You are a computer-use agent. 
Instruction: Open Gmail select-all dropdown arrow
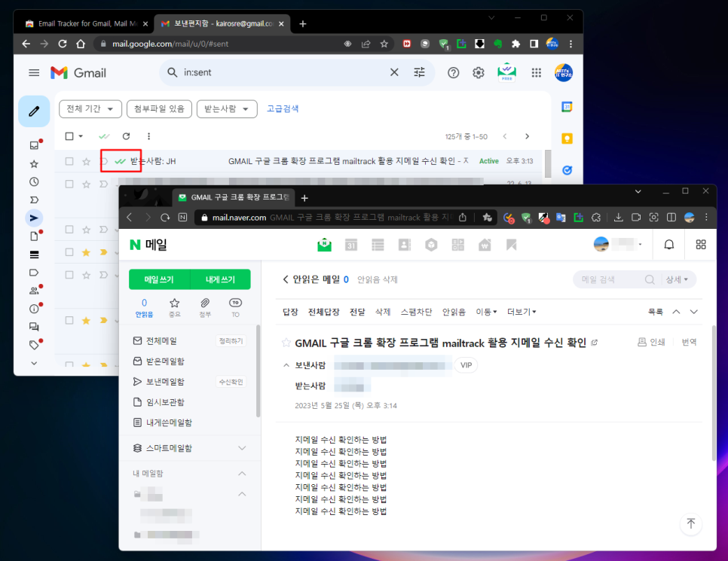(81, 136)
